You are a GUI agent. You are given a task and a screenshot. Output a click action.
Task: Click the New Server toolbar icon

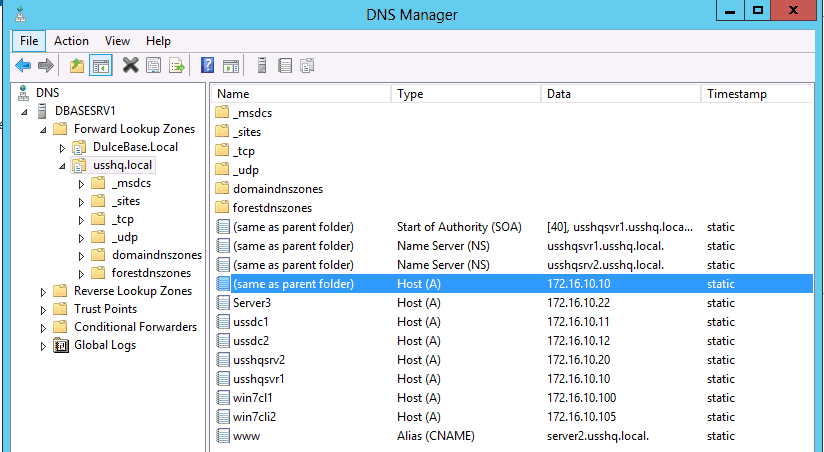coord(262,66)
